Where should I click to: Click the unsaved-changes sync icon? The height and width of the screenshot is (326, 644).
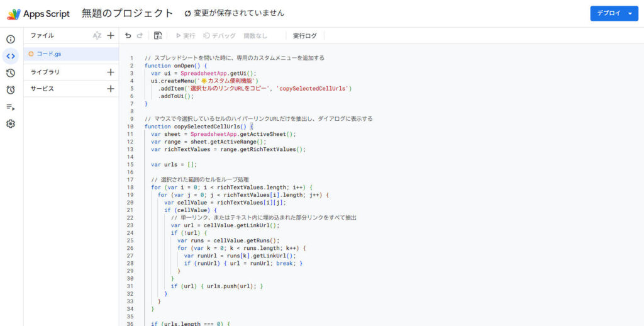[x=187, y=14]
